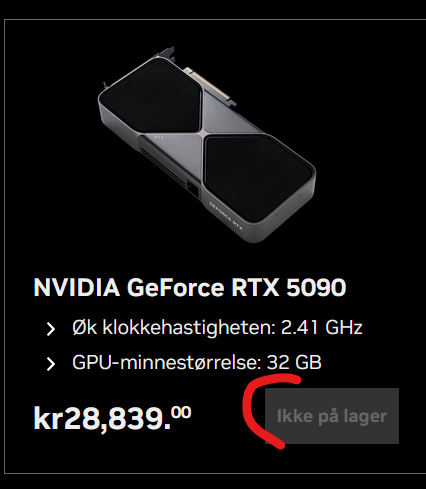The height and width of the screenshot is (489, 426).
Task: Click the chevron beside Øk klokkehastigheten
Action: point(51,329)
